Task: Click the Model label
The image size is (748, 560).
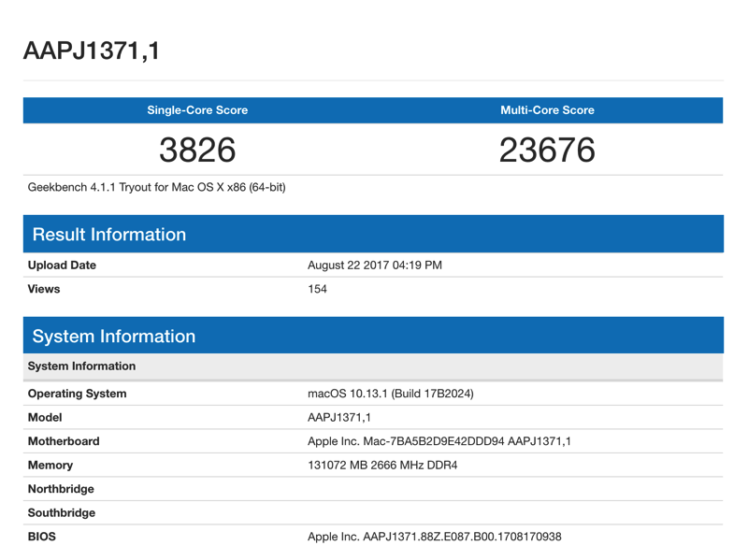Action: coord(45,417)
